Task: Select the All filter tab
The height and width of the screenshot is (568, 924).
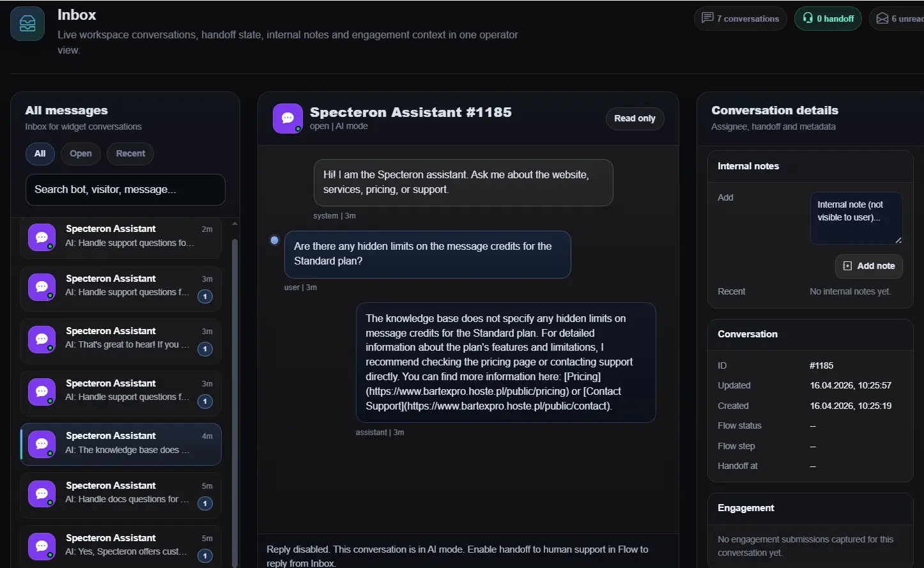Action: coord(40,153)
